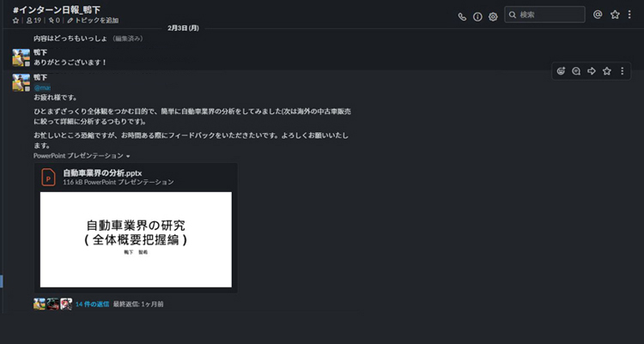Click channel title #インターン日報_鴨下
Screen dimensions: 644x344
tap(57, 9)
